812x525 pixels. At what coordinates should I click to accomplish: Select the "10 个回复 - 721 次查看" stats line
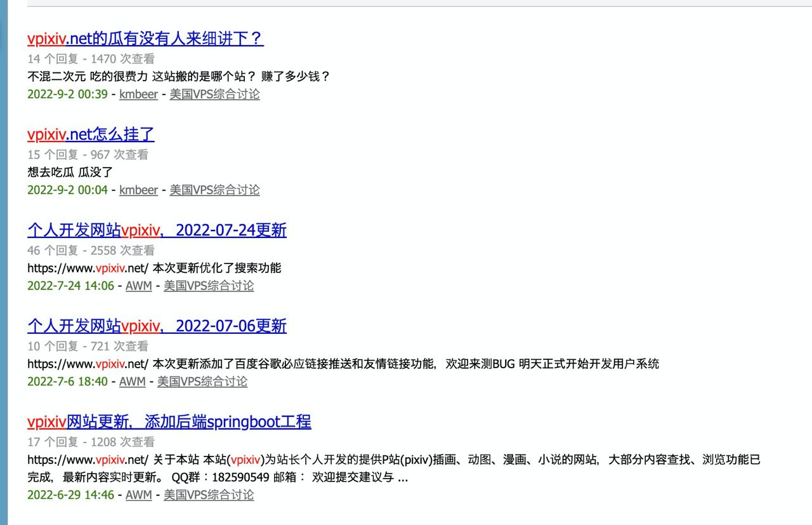click(x=88, y=347)
